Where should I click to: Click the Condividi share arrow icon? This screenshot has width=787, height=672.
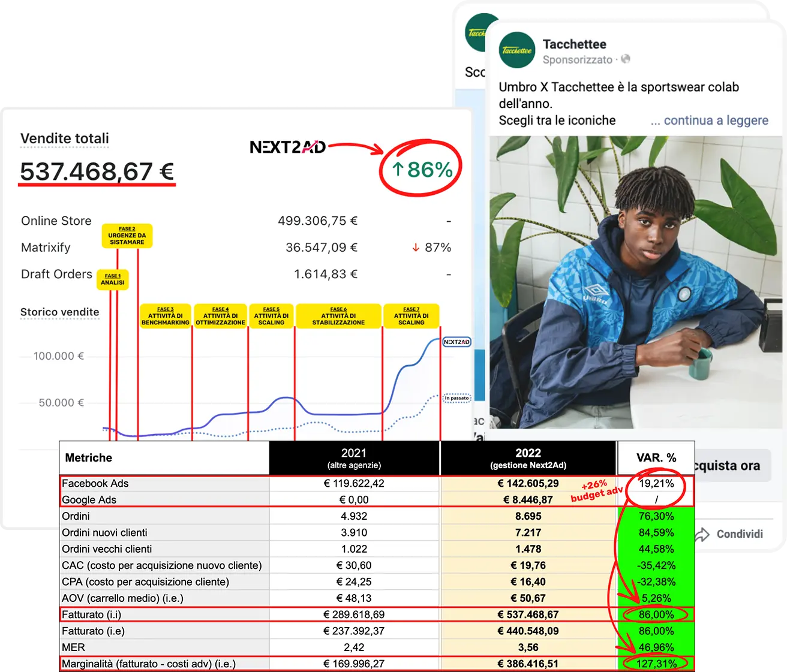[x=702, y=534]
